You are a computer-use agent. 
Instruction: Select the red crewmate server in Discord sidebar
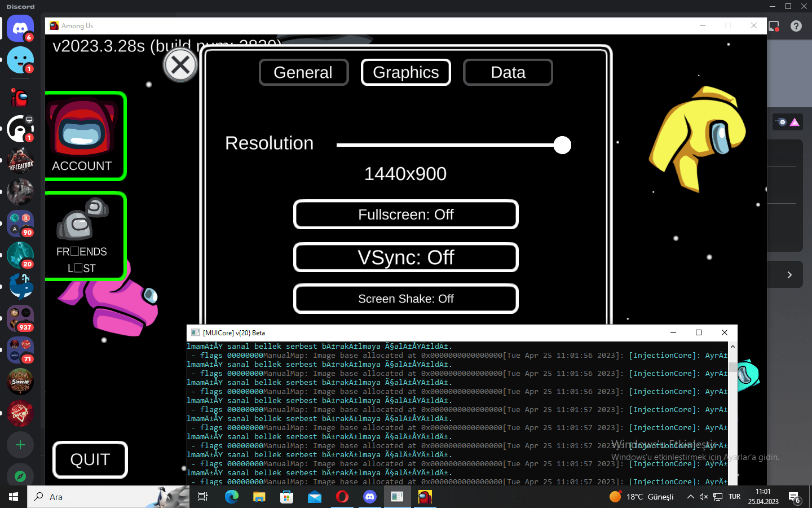[20, 98]
